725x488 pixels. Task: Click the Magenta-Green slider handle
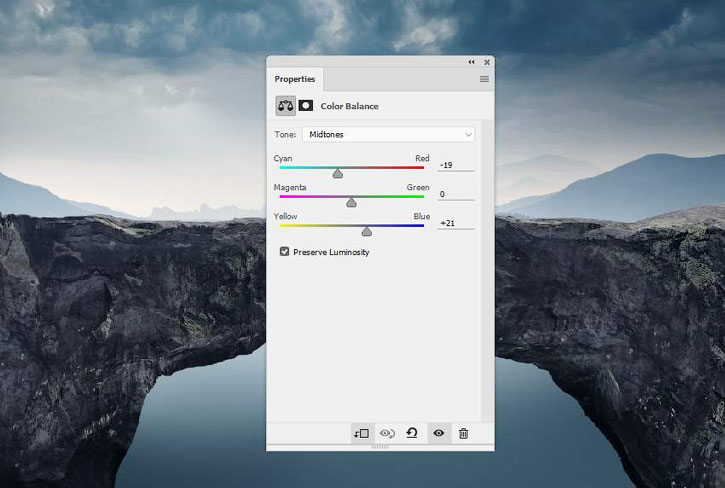(351, 202)
